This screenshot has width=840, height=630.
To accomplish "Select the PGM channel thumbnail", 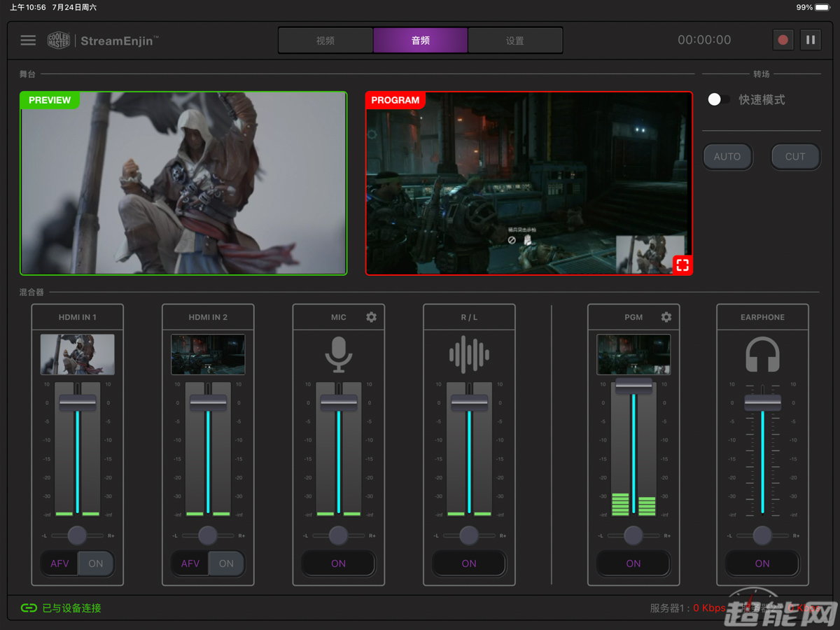I will click(x=633, y=354).
